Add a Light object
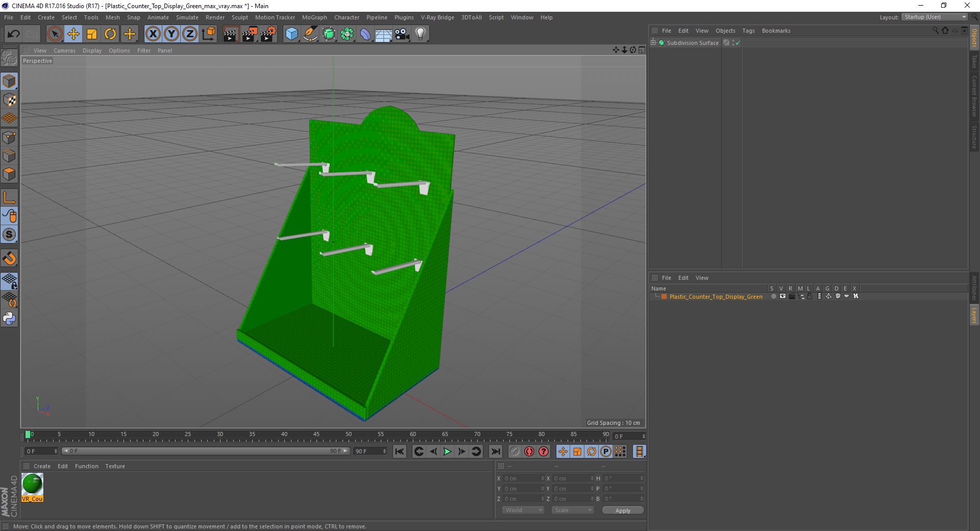 pos(421,34)
